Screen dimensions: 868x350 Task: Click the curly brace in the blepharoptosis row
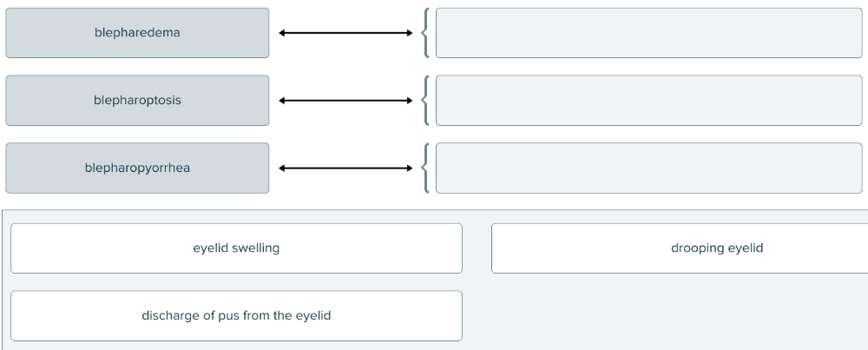[424, 100]
